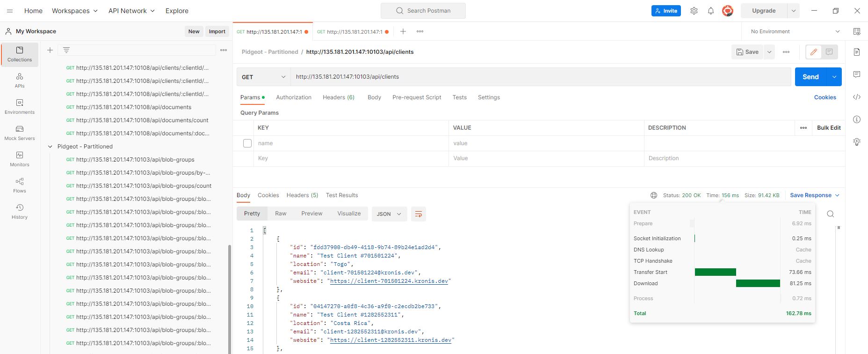The height and width of the screenshot is (354, 868).
Task: Click the Search Postman box
Action: (x=423, y=11)
